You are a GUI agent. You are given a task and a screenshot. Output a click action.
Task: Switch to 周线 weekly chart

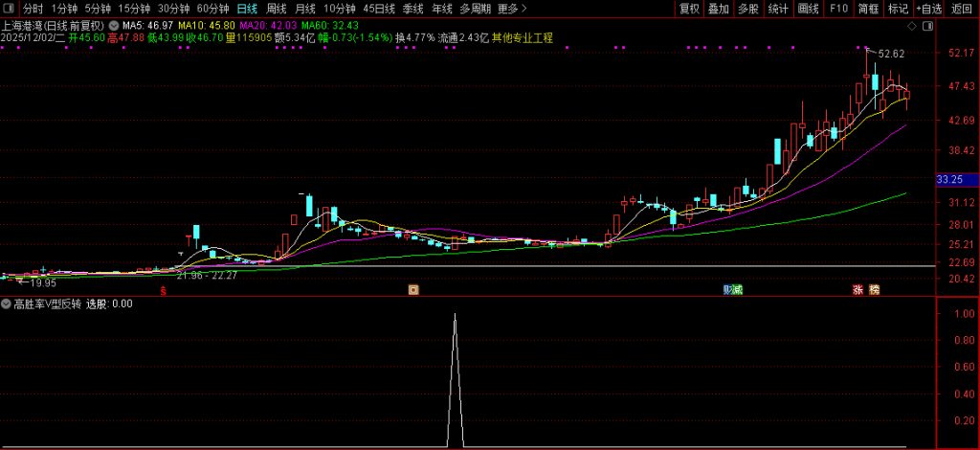click(x=276, y=9)
